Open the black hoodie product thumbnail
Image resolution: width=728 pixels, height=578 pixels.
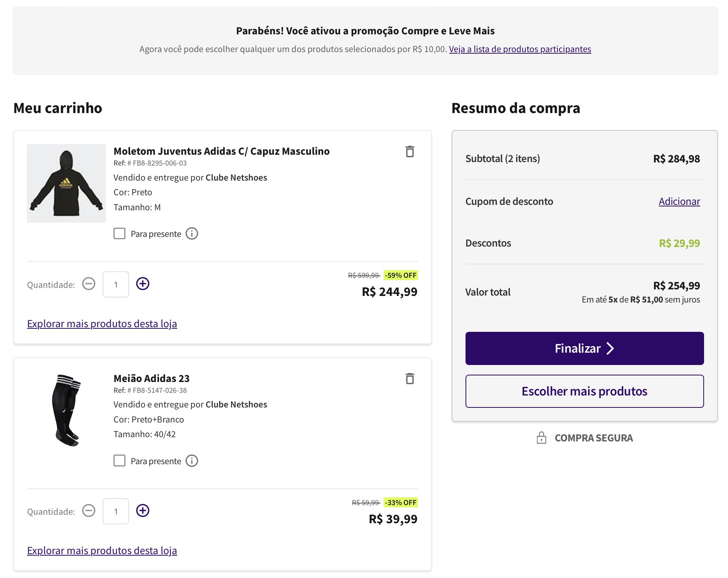point(66,183)
